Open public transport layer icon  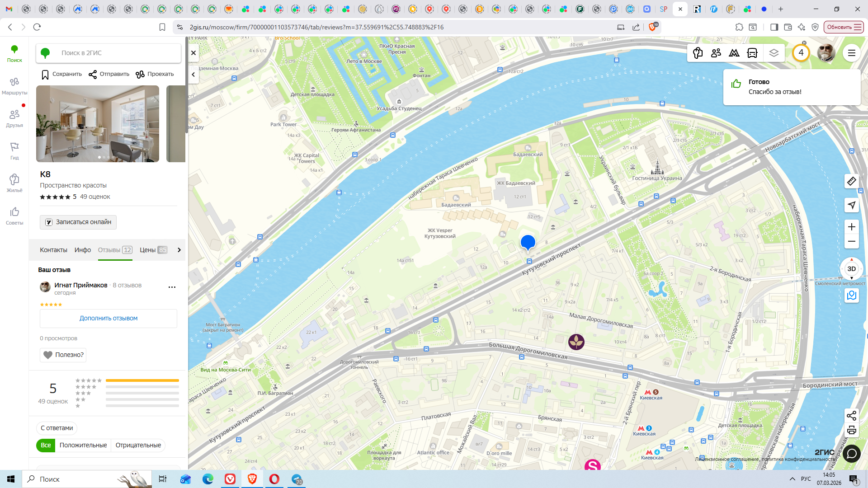click(x=752, y=53)
